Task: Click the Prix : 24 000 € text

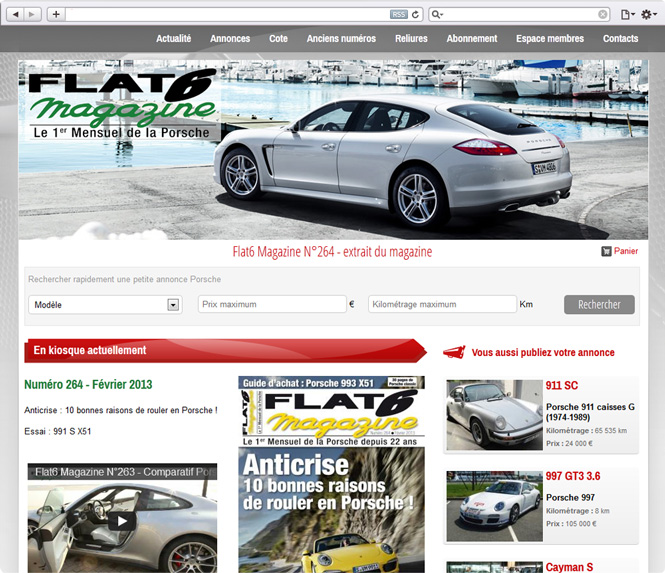Action: pyautogui.click(x=569, y=443)
